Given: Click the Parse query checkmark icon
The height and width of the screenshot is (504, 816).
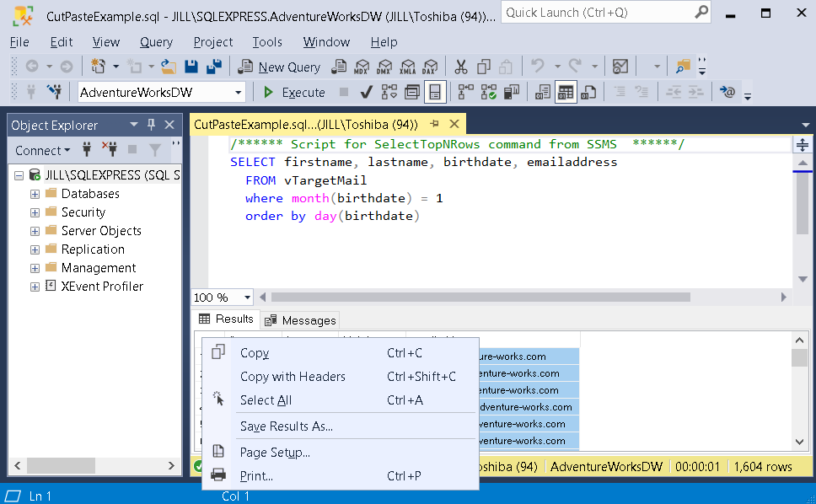Looking at the screenshot, I should click(x=367, y=93).
